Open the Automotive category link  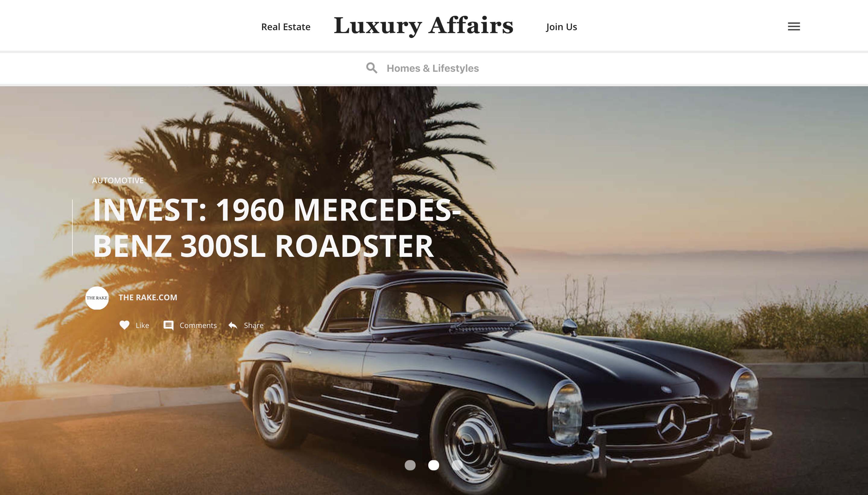[x=118, y=181]
